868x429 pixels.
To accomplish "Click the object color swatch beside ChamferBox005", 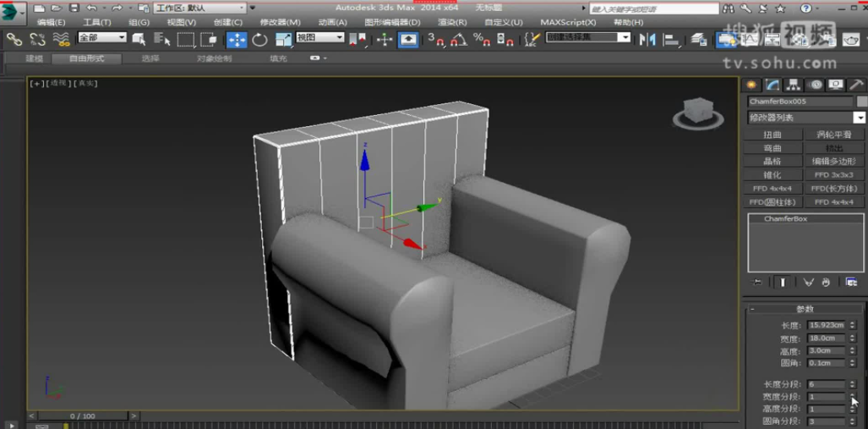I will pyautogui.click(x=861, y=102).
